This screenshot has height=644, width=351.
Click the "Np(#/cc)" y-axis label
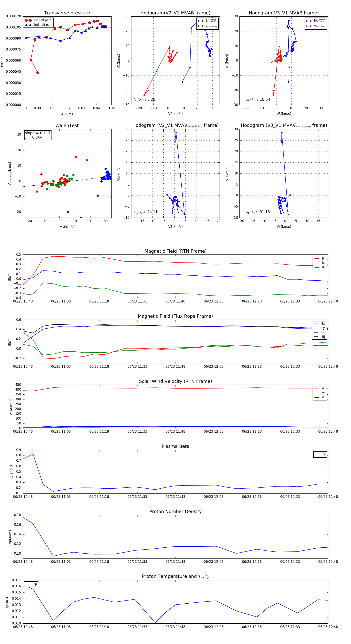click(x=10, y=537)
